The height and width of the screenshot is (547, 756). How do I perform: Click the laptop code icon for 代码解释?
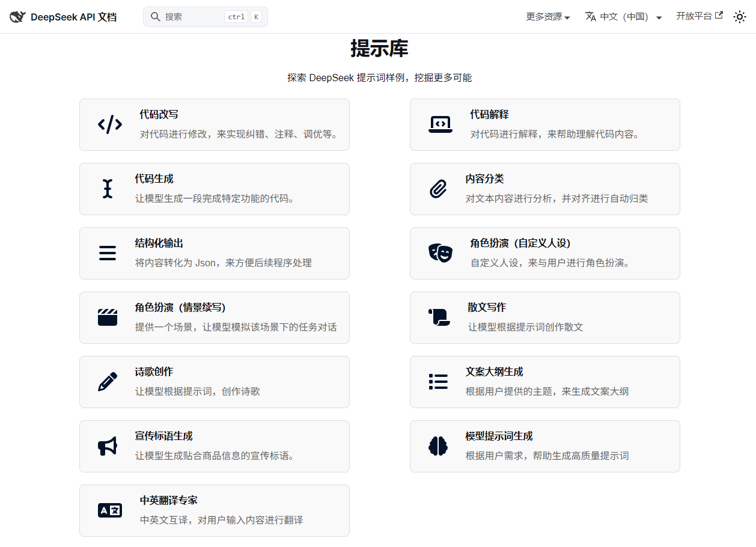(x=440, y=124)
